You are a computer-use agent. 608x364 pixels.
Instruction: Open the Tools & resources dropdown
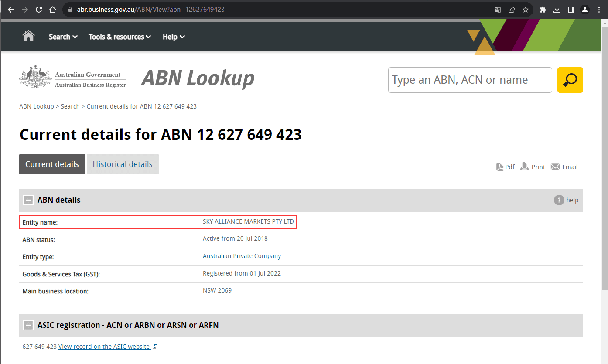tap(120, 37)
